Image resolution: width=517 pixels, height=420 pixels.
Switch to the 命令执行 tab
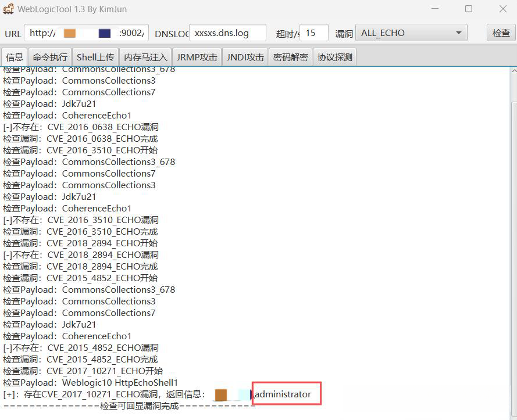(x=50, y=58)
